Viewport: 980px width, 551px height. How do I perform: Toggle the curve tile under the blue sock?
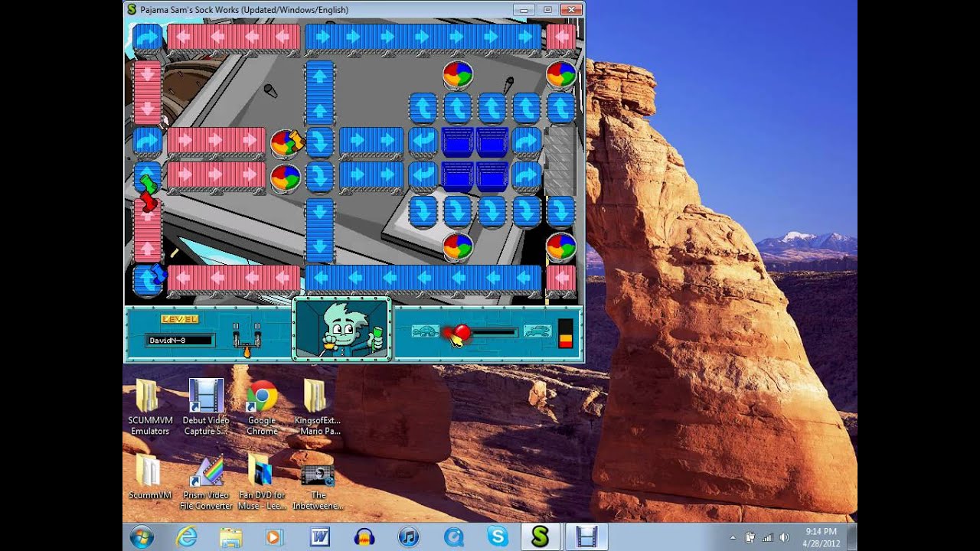148,280
